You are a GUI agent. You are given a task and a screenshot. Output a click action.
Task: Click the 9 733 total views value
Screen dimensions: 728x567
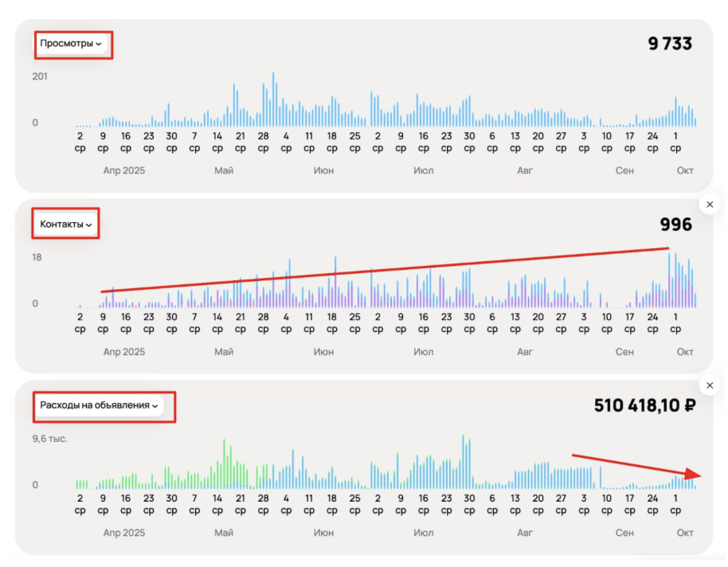(x=670, y=44)
